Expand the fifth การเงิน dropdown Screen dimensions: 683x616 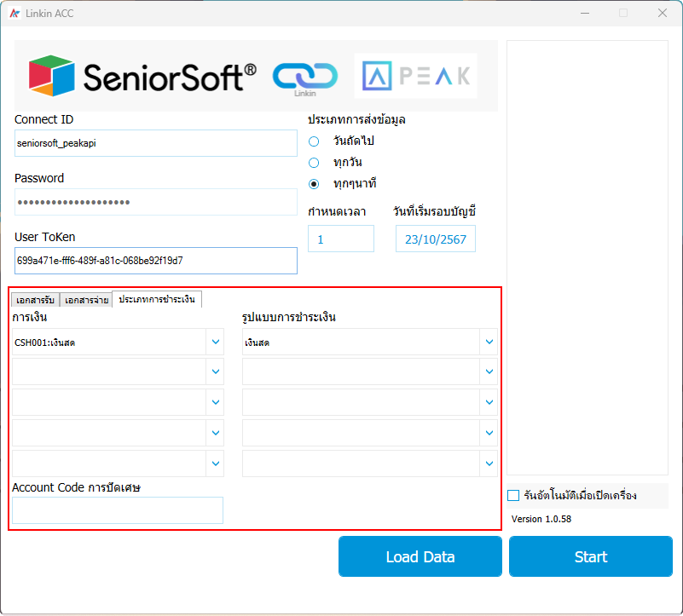click(x=216, y=463)
